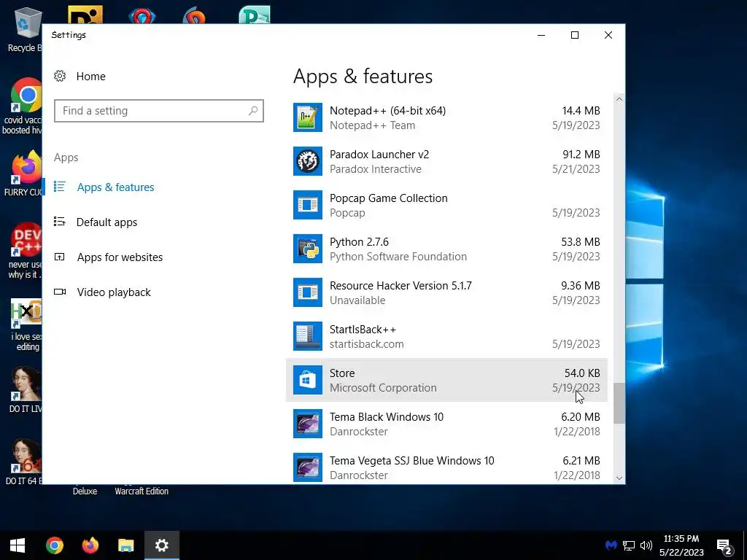The height and width of the screenshot is (560, 747).
Task: Click the Tema Vegeta SSJ Blue icon
Action: point(308,467)
